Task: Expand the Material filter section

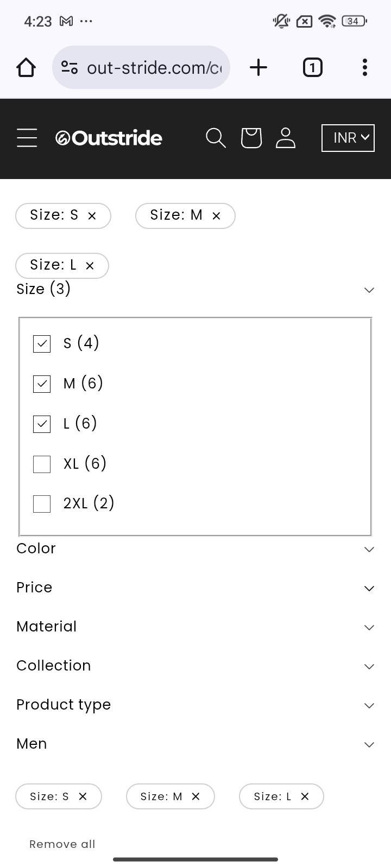Action: pyautogui.click(x=195, y=627)
